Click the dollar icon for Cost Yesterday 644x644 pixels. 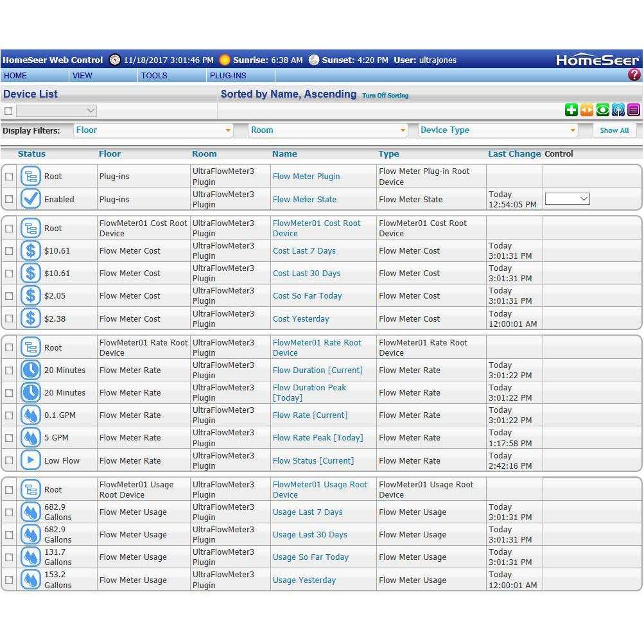[30, 318]
